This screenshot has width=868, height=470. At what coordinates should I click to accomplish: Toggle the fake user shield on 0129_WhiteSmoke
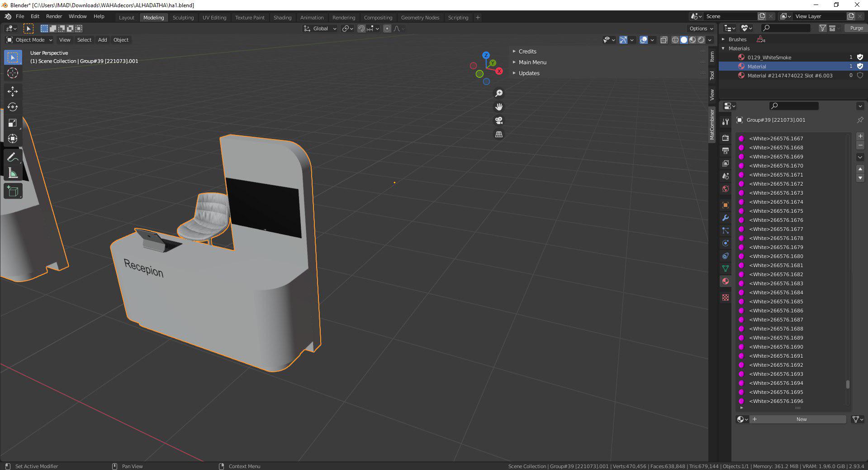coord(860,57)
